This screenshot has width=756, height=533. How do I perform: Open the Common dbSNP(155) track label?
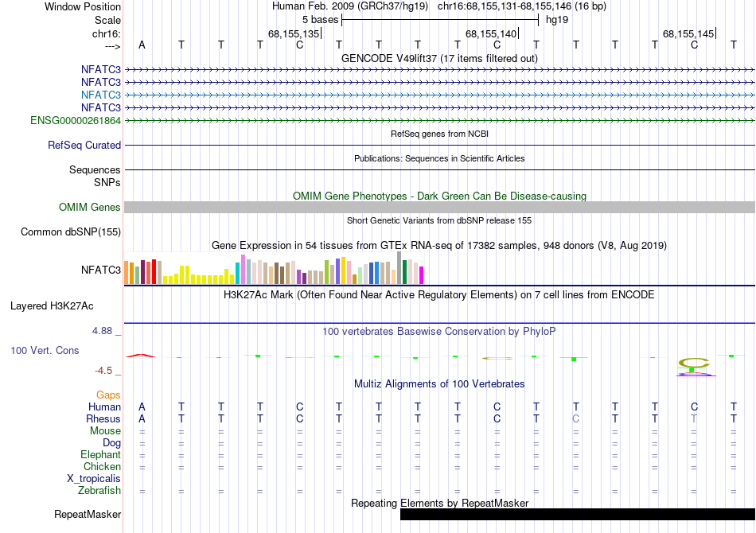pyautogui.click(x=70, y=231)
